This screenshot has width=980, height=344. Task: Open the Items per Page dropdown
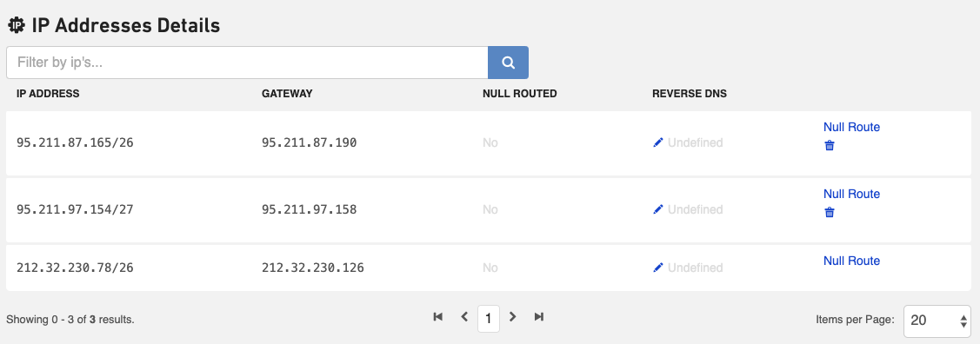(937, 321)
